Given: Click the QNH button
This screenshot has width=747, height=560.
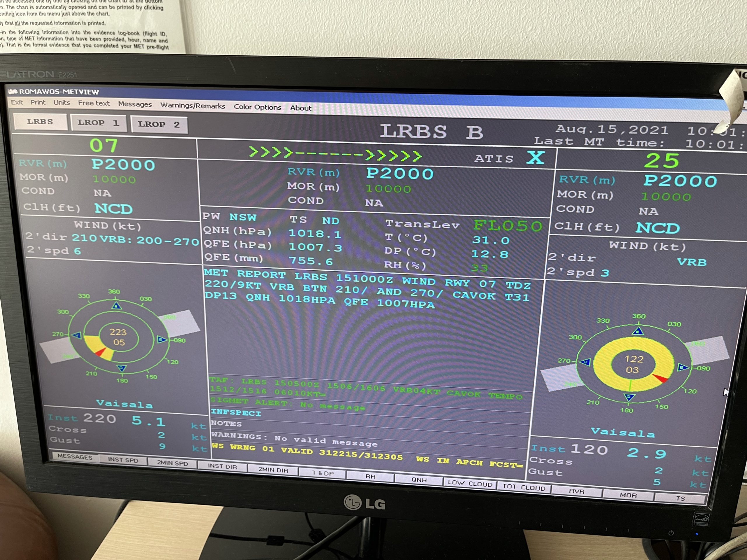Looking at the screenshot, I should [419, 480].
